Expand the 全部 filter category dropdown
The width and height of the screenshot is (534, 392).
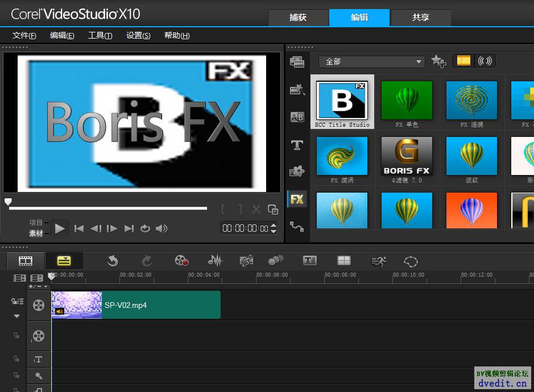[372, 61]
